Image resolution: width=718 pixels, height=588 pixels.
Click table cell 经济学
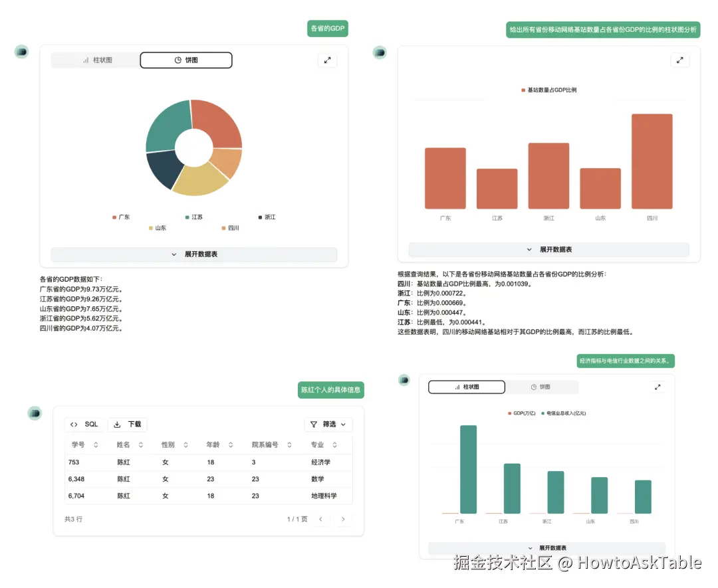tap(320, 462)
